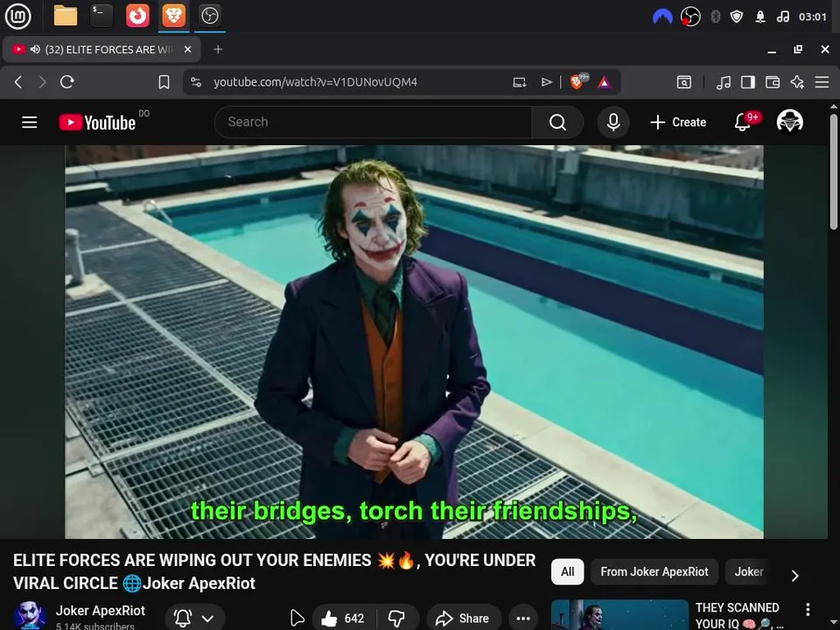Open OBS Studio from the taskbar
This screenshot has width=840, height=630.
coord(209,16)
